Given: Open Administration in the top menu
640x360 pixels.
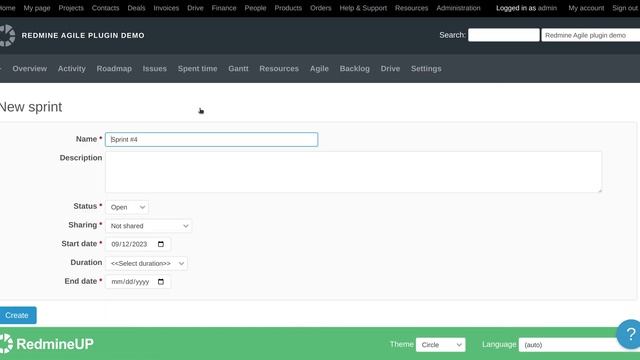Looking at the screenshot, I should (x=458, y=8).
